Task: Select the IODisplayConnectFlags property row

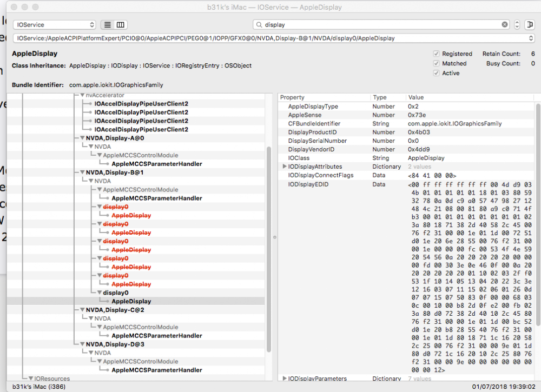Action: [406, 175]
